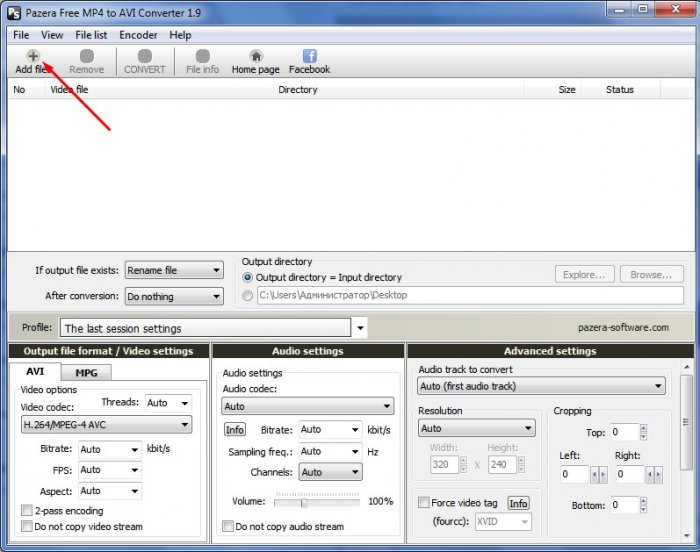Select Output directory = Input directory radio
Image resolution: width=700 pixels, height=552 pixels.
[249, 277]
